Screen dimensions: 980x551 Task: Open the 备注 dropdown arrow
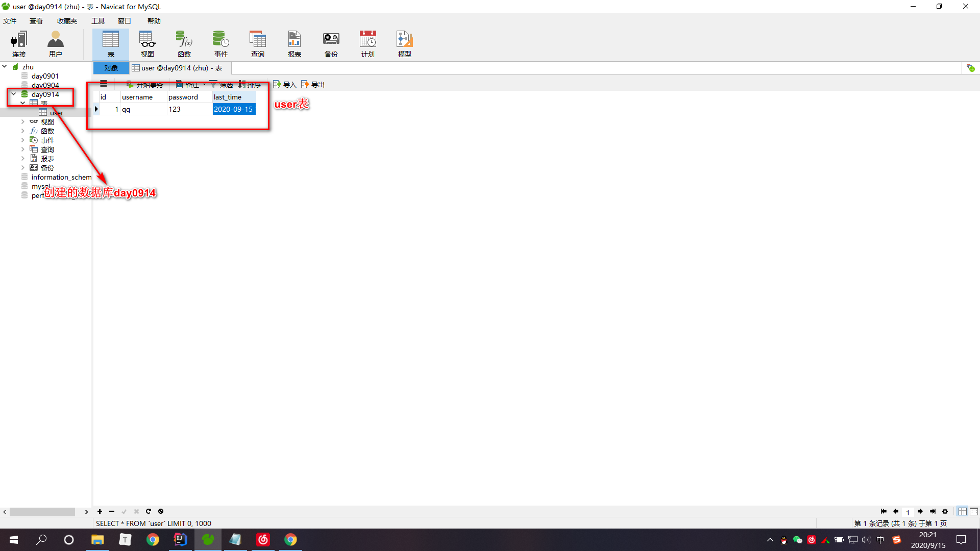205,85
